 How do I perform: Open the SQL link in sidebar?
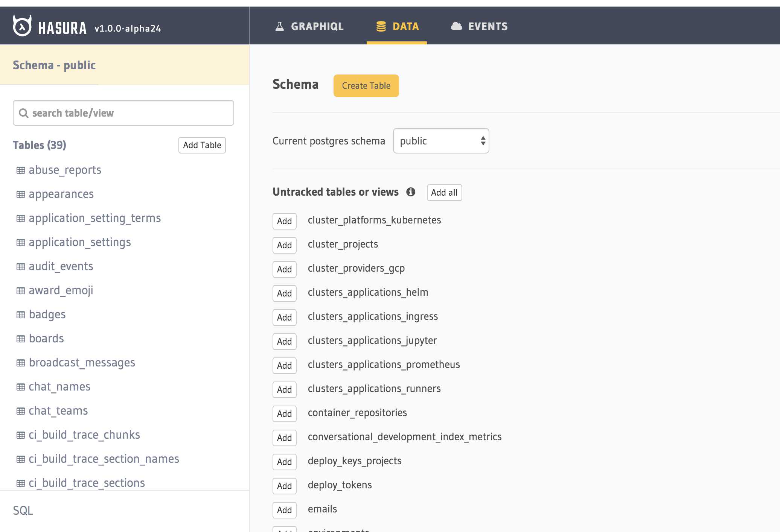[x=23, y=511]
